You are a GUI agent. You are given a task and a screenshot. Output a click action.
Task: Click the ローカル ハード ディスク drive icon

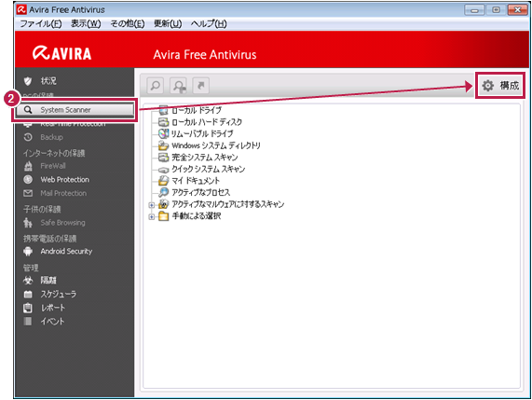[x=164, y=122]
